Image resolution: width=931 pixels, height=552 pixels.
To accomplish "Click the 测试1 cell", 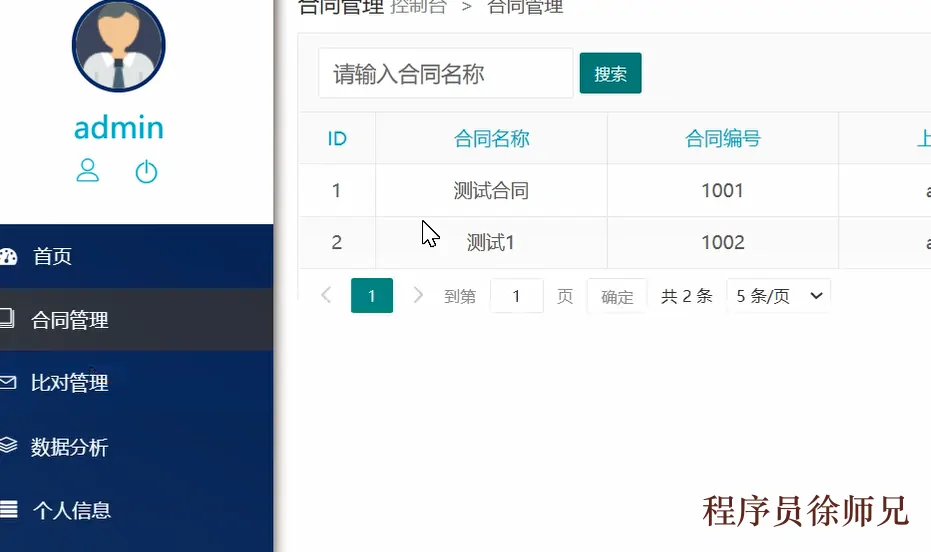I will pyautogui.click(x=491, y=242).
